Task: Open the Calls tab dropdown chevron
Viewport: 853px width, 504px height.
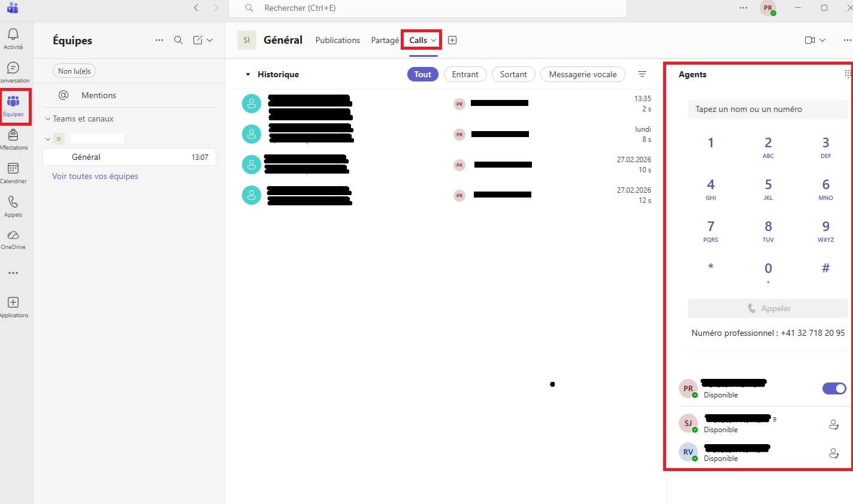Action: coord(434,41)
